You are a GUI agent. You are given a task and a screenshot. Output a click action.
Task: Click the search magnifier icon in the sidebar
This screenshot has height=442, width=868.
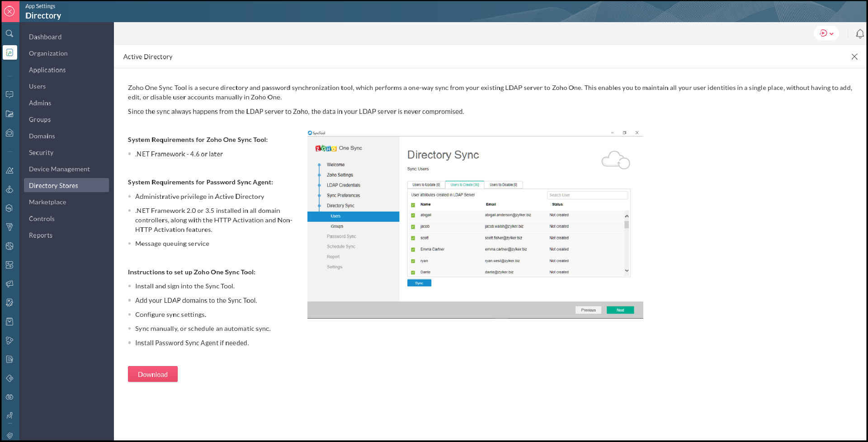click(9, 34)
